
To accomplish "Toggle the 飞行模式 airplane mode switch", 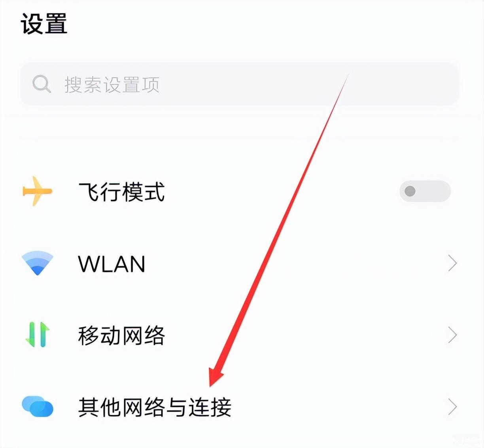I will pos(425,191).
